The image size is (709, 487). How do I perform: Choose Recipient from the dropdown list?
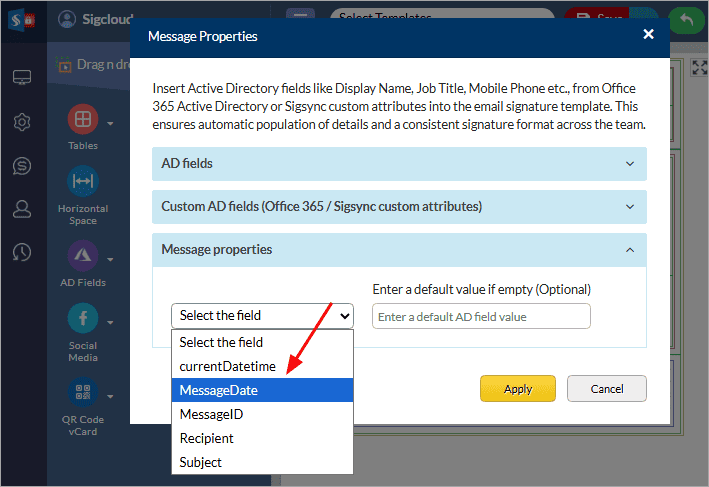click(262, 438)
